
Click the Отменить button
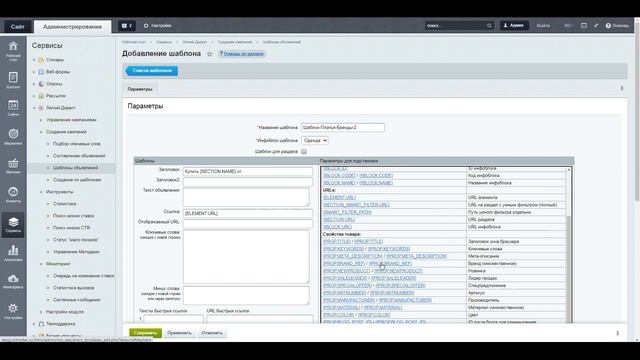(212, 333)
